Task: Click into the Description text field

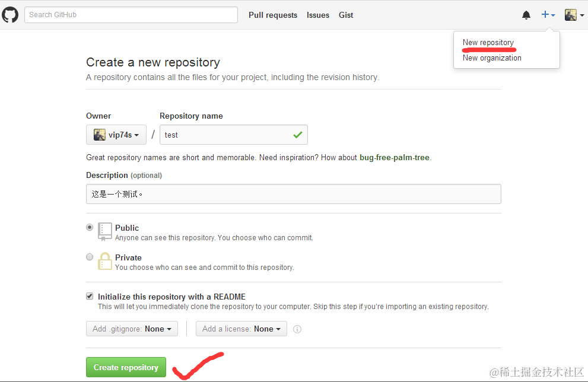Action: (x=294, y=194)
